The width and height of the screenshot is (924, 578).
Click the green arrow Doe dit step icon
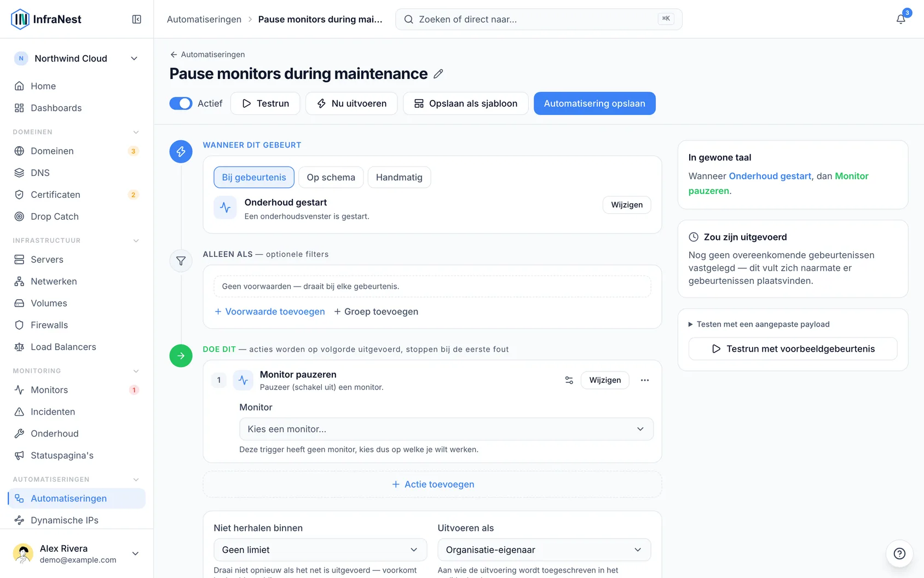(x=181, y=356)
